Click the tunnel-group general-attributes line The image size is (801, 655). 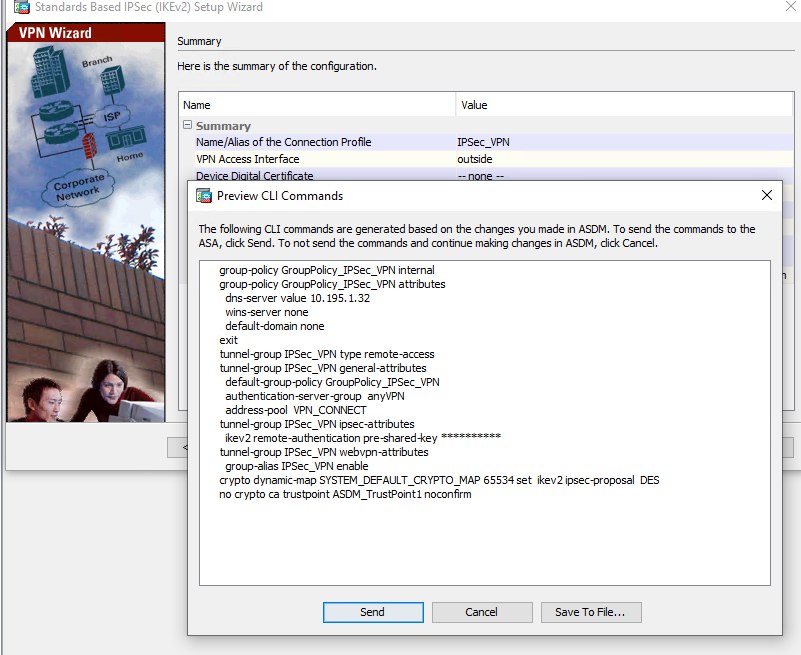pos(323,368)
